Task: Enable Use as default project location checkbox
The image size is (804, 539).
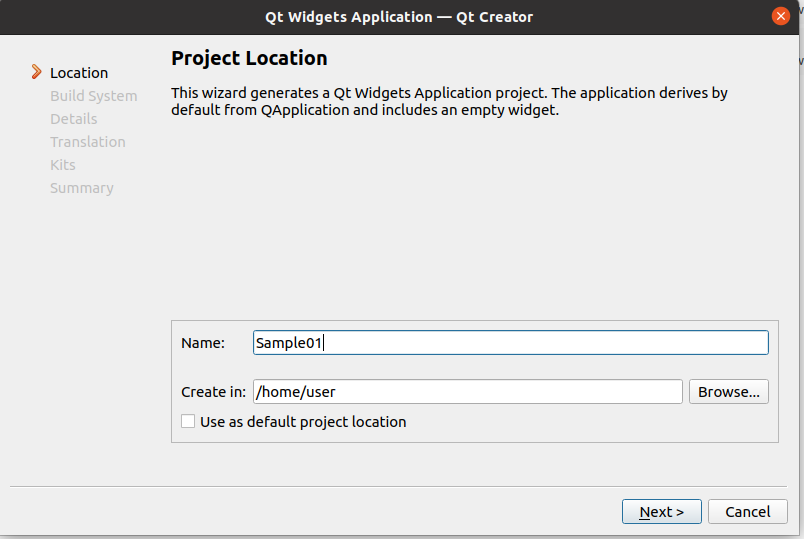Action: tap(188, 422)
